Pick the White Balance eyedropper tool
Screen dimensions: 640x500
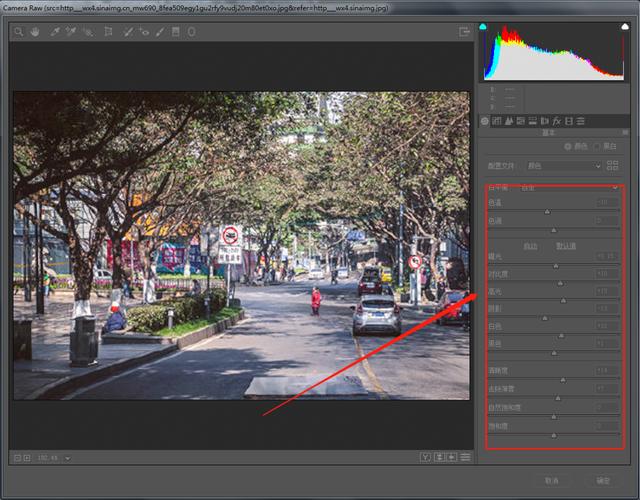pyautogui.click(x=54, y=32)
